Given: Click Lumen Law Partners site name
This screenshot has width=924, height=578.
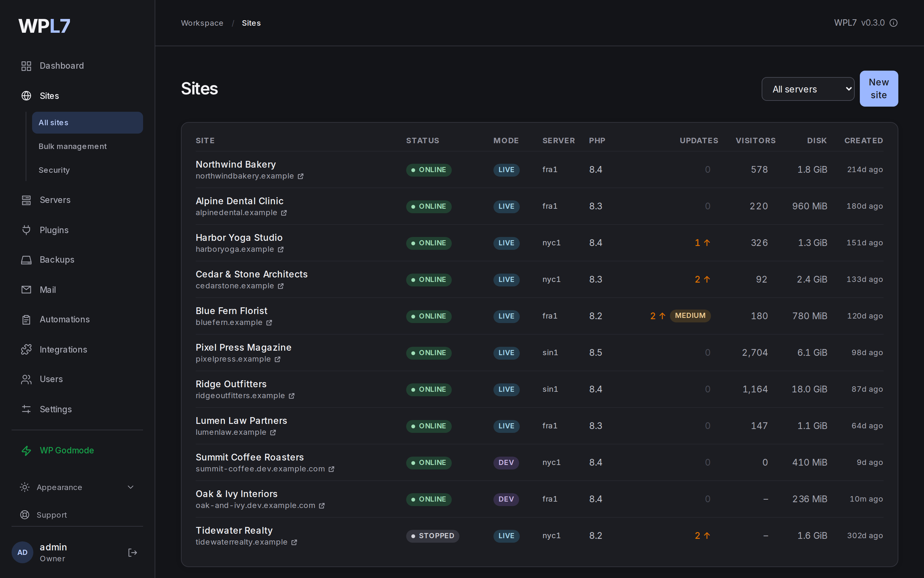Looking at the screenshot, I should pyautogui.click(x=241, y=421).
